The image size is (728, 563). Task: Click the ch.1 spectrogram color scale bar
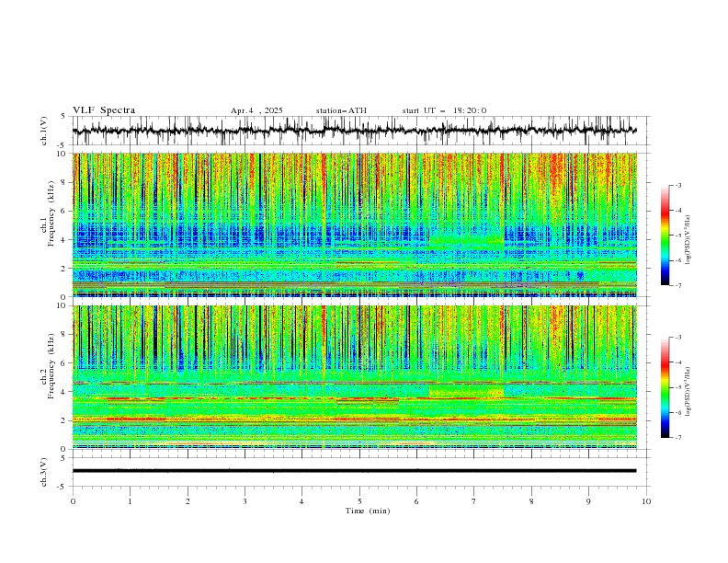[x=665, y=236]
